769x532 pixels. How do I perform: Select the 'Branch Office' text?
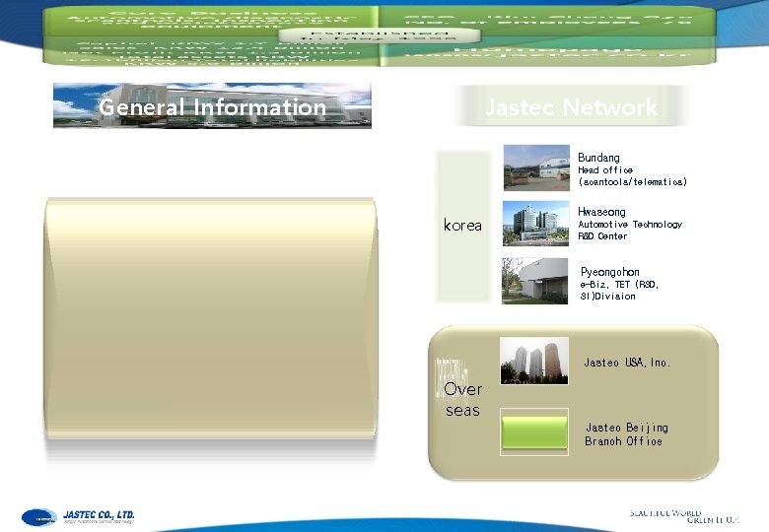pos(623,441)
